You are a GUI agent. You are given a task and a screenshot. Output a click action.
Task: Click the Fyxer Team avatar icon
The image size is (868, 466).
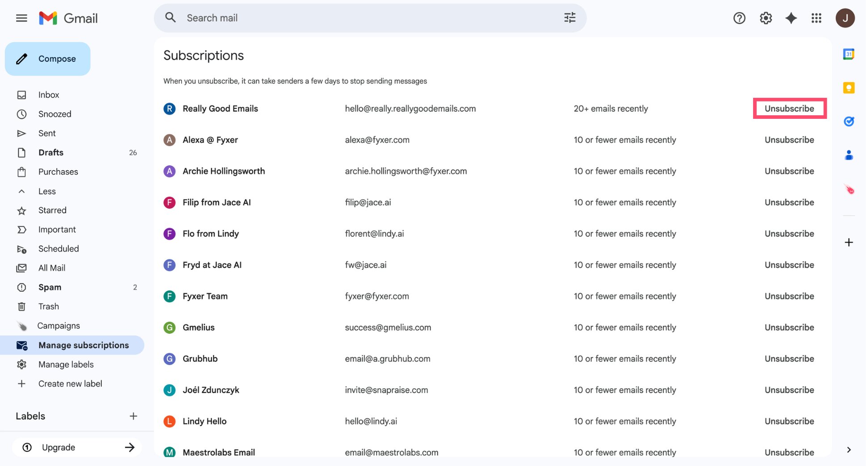pyautogui.click(x=169, y=296)
